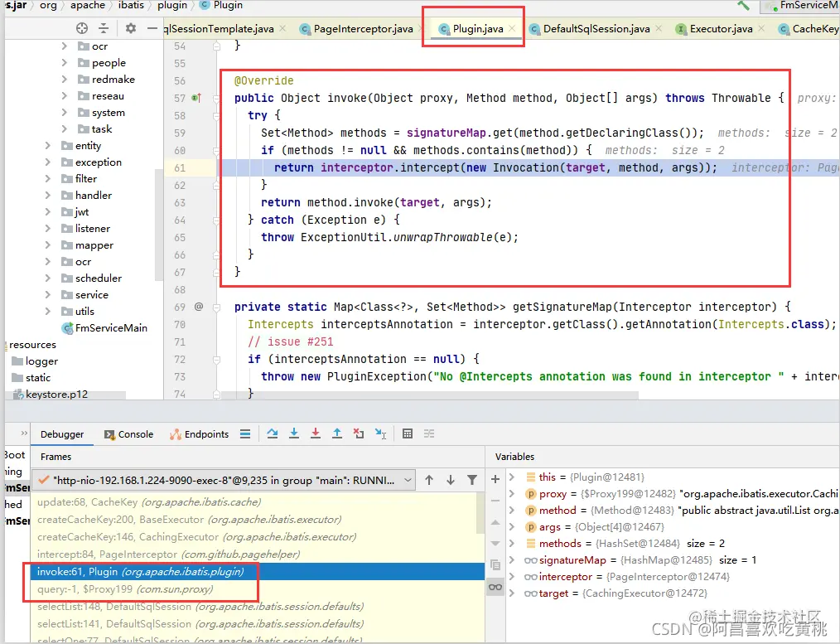This screenshot has width=840, height=644.
Task: Click the project tree vertical scrollbar
Action: (158, 225)
